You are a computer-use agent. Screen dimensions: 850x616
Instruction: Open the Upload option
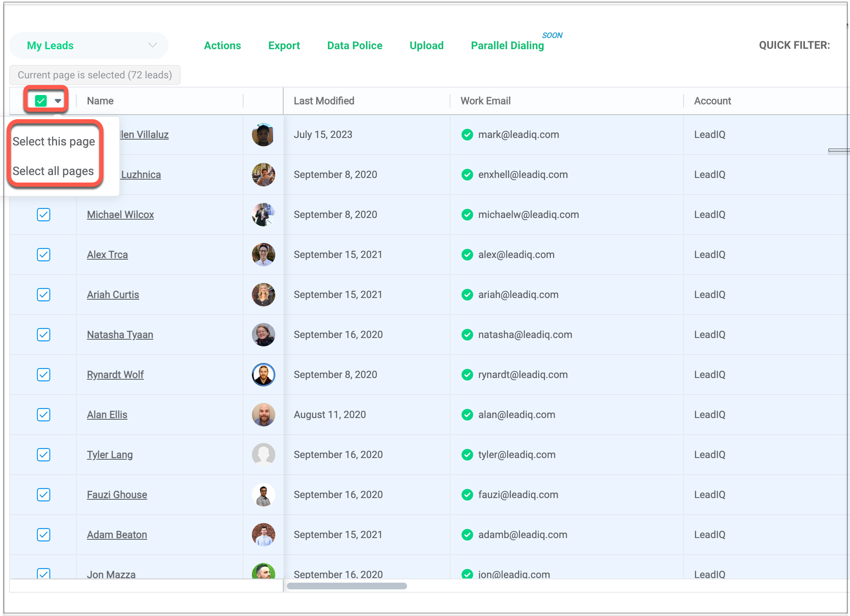point(426,45)
